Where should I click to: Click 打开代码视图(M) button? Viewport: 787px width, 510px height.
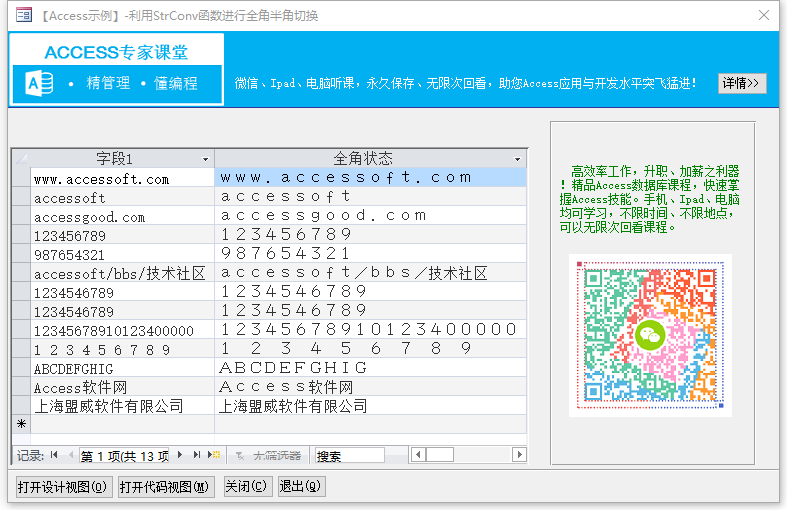tap(167, 487)
